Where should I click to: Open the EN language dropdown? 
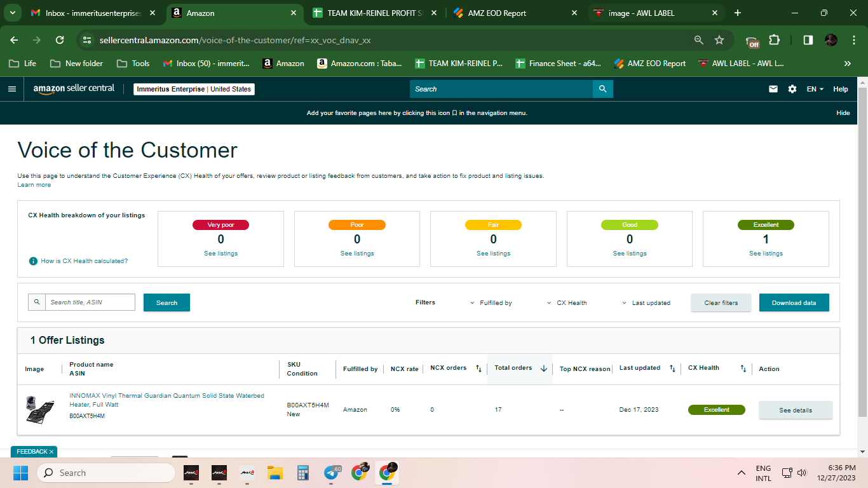click(815, 89)
